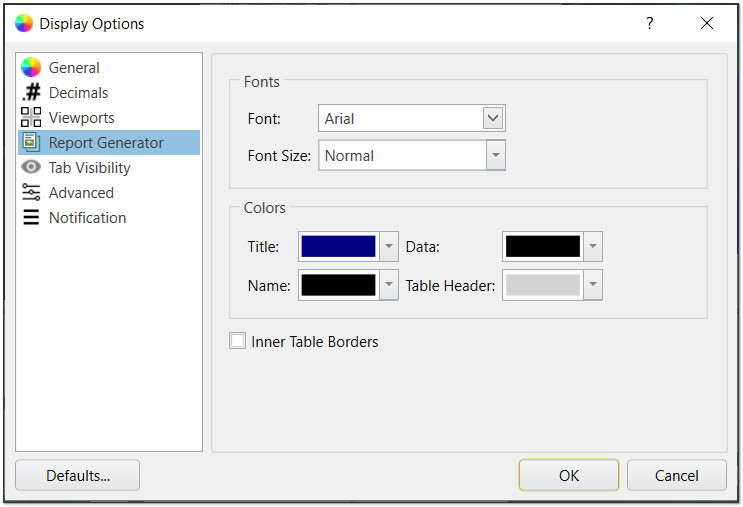The height and width of the screenshot is (507, 743).
Task: Click the navy blue Title color swatch
Action: pyautogui.click(x=338, y=246)
